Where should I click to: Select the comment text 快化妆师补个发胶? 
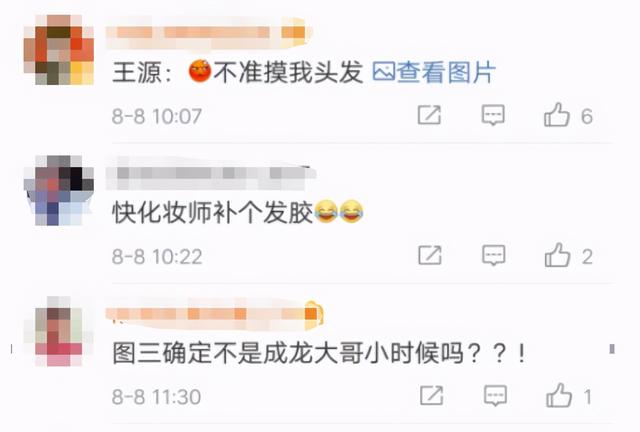coord(213,213)
